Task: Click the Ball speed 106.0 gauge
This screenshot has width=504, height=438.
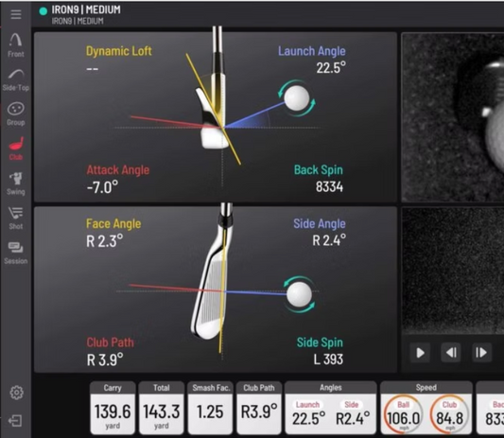Action: pyautogui.click(x=403, y=414)
